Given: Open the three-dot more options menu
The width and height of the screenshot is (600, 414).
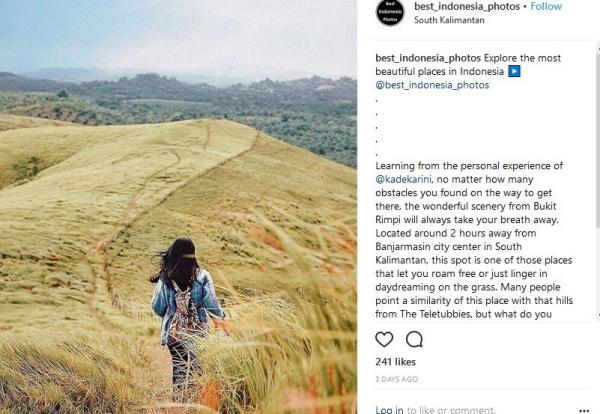Looking at the screenshot, I should [x=584, y=409].
